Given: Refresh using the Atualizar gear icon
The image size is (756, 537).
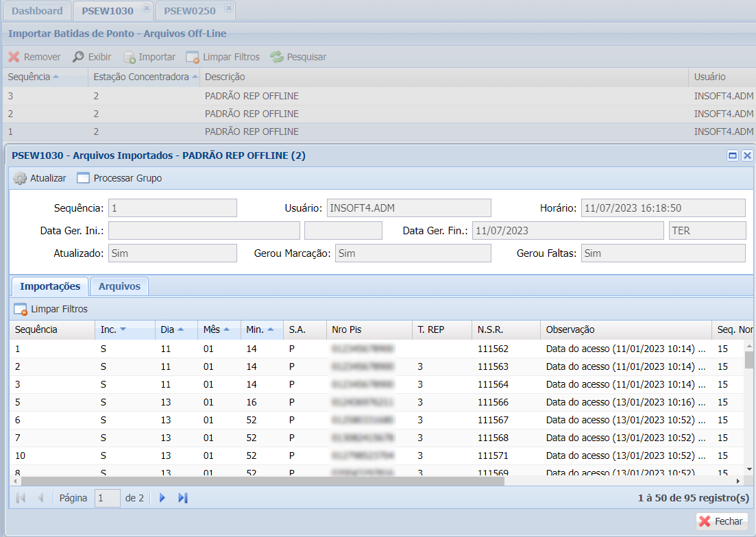Looking at the screenshot, I should tap(20, 178).
